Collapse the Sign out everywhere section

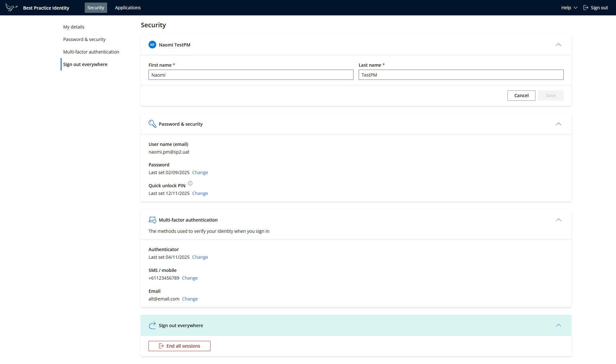(559, 326)
